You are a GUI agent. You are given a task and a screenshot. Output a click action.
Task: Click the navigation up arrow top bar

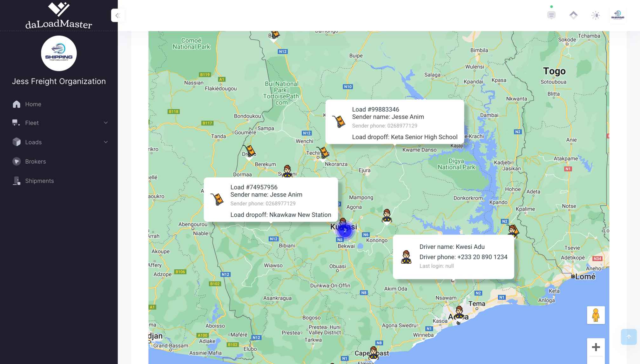point(574,15)
